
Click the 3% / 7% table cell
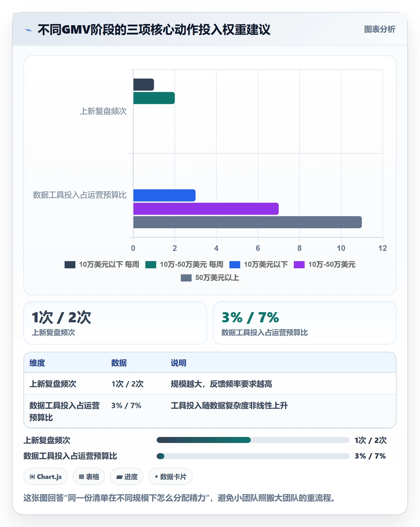(x=126, y=405)
